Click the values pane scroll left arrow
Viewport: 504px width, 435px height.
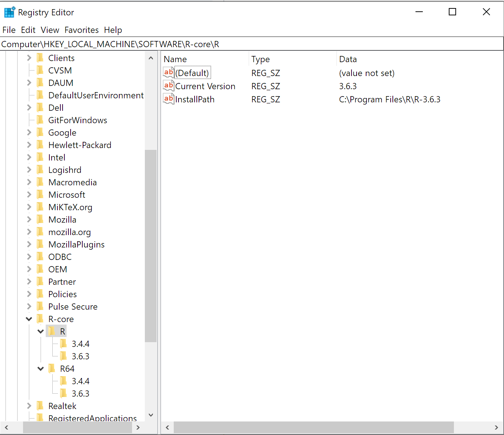coord(167,427)
